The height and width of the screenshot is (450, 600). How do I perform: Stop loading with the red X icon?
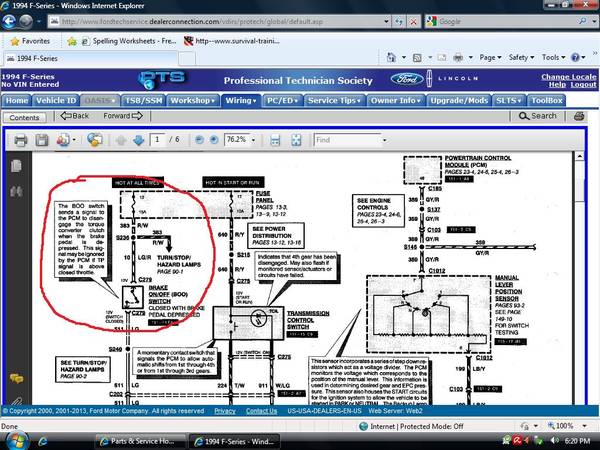pyautogui.click(x=413, y=22)
